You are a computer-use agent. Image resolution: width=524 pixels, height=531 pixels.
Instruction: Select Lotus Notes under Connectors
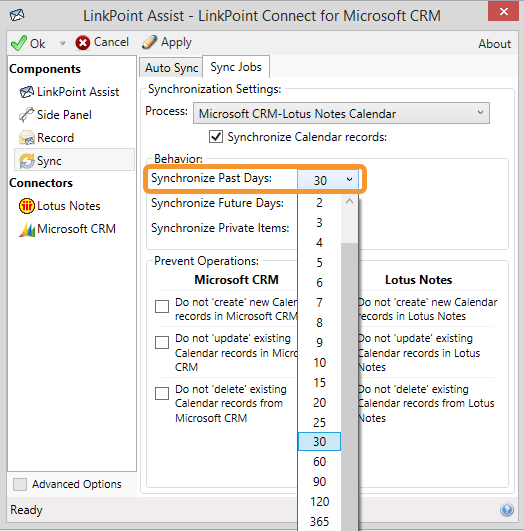(x=68, y=206)
